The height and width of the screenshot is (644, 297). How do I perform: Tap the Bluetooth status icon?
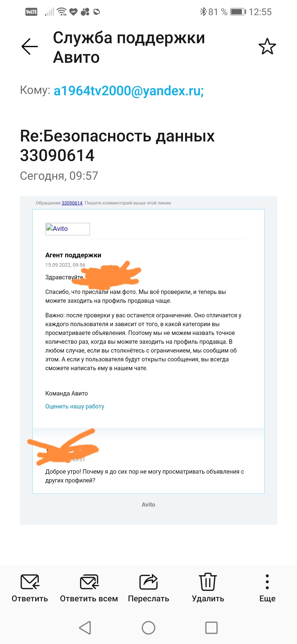point(203,12)
